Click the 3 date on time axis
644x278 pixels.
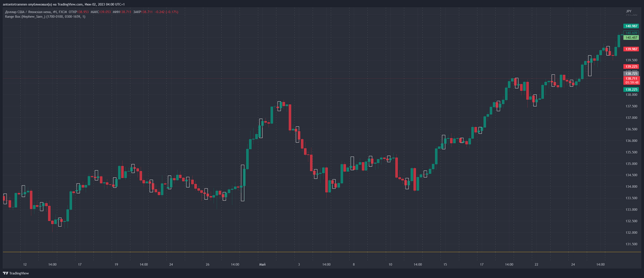pos(299,265)
